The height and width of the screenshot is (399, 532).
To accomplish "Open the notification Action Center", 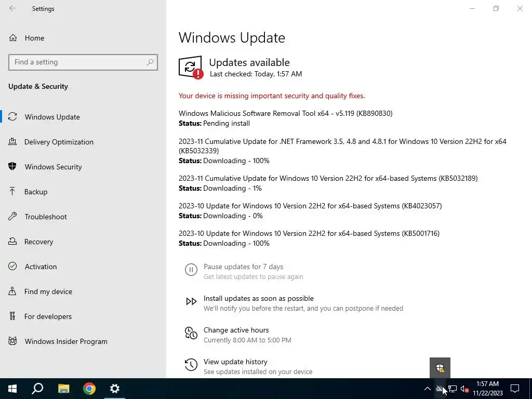I will tap(515, 389).
